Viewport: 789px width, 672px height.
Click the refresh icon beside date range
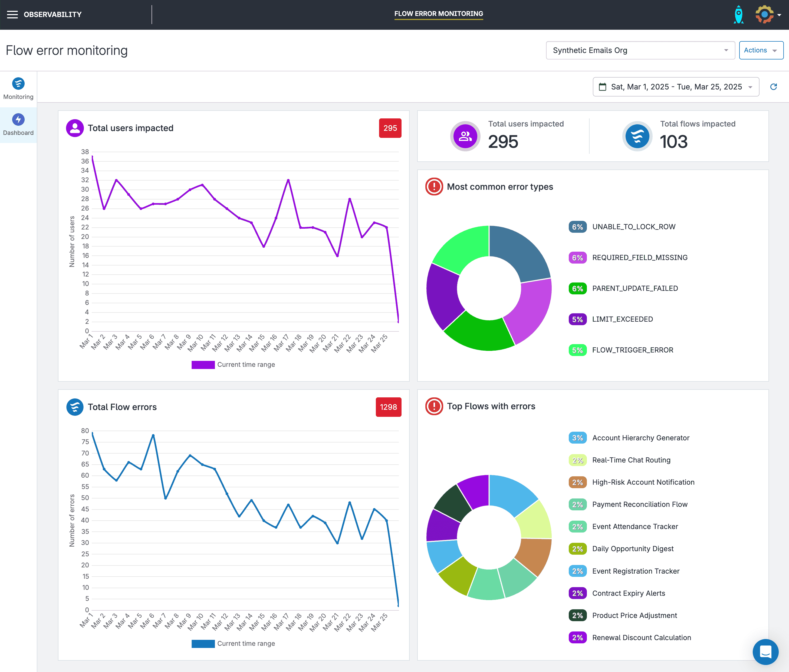(773, 87)
